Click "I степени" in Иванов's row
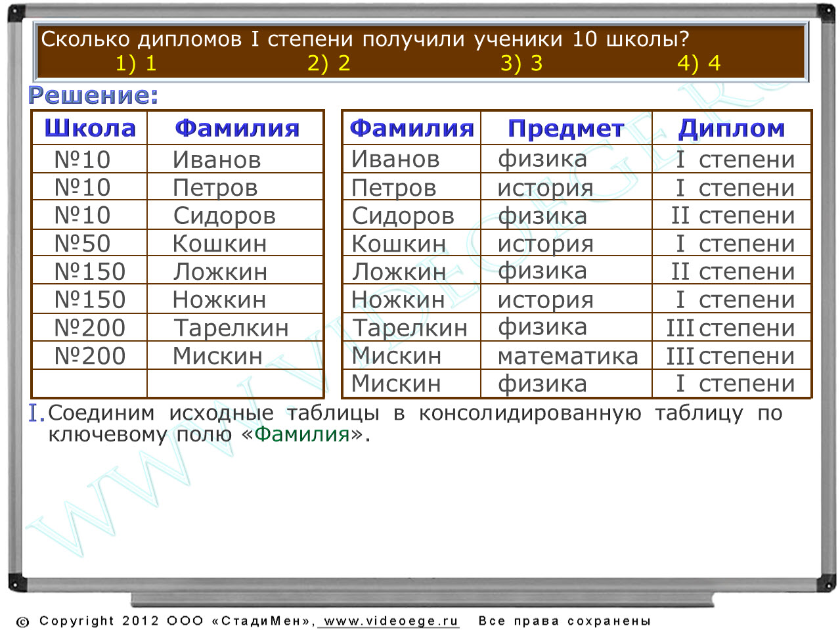This screenshot has width=840, height=630. (x=736, y=160)
